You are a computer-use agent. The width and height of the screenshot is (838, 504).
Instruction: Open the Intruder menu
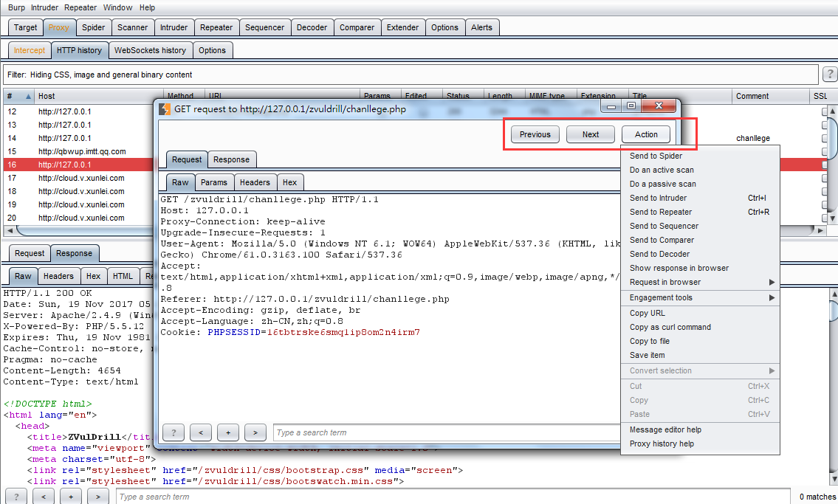[x=44, y=7]
